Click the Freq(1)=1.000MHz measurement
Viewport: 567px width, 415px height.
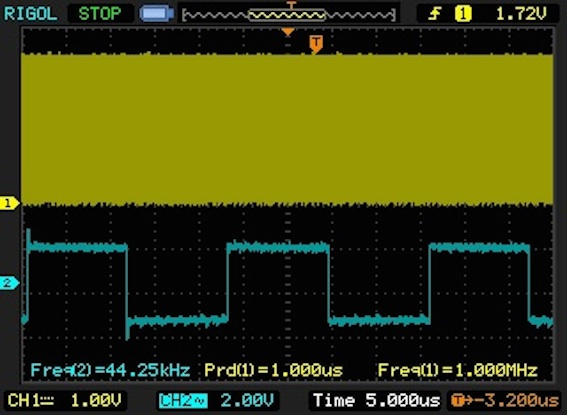tap(457, 370)
